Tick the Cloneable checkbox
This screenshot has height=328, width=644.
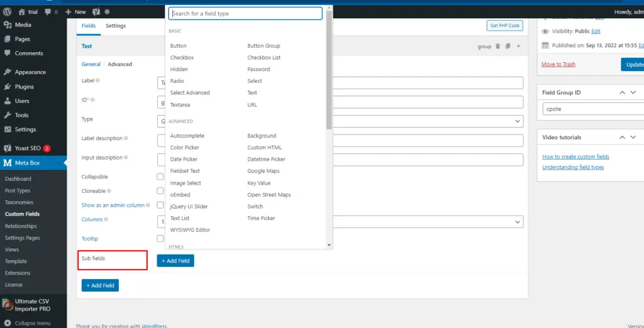pyautogui.click(x=160, y=191)
